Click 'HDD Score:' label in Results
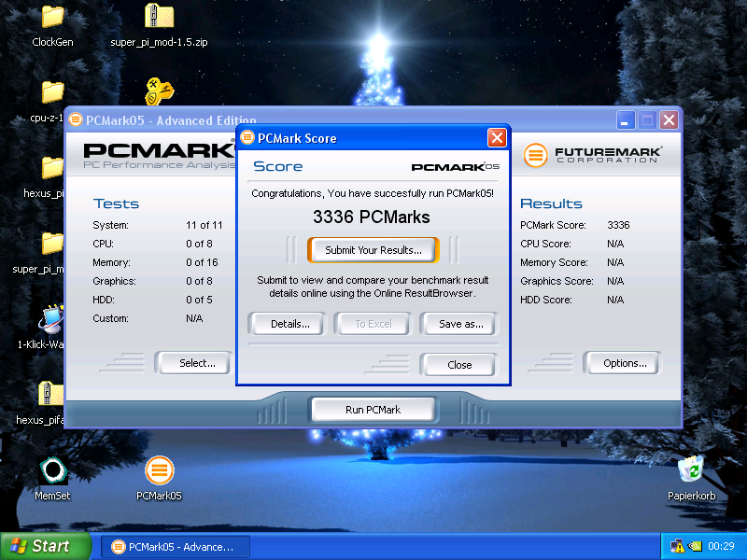This screenshot has height=560, width=747. 546,300
